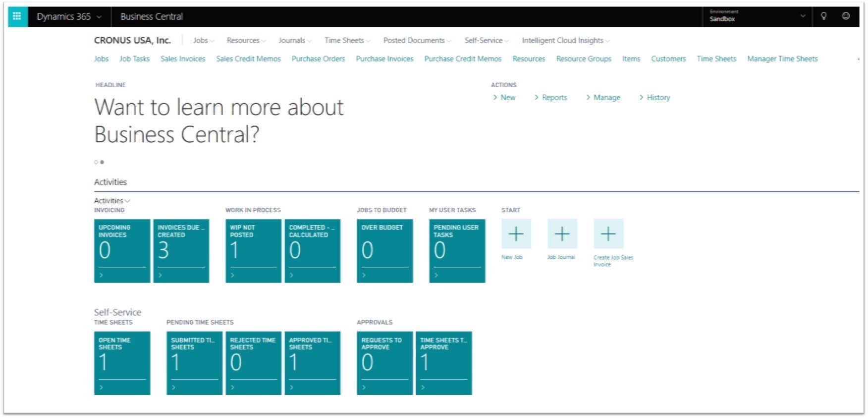The height and width of the screenshot is (418, 868).
Task: Open the app launcher waffle icon
Action: coord(17,16)
